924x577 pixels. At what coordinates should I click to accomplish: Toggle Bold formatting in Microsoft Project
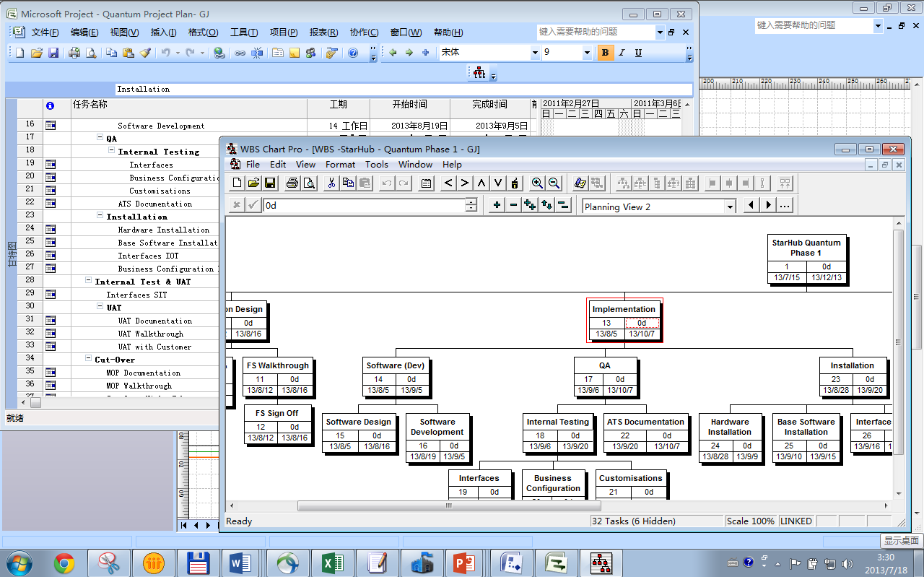pyautogui.click(x=605, y=53)
